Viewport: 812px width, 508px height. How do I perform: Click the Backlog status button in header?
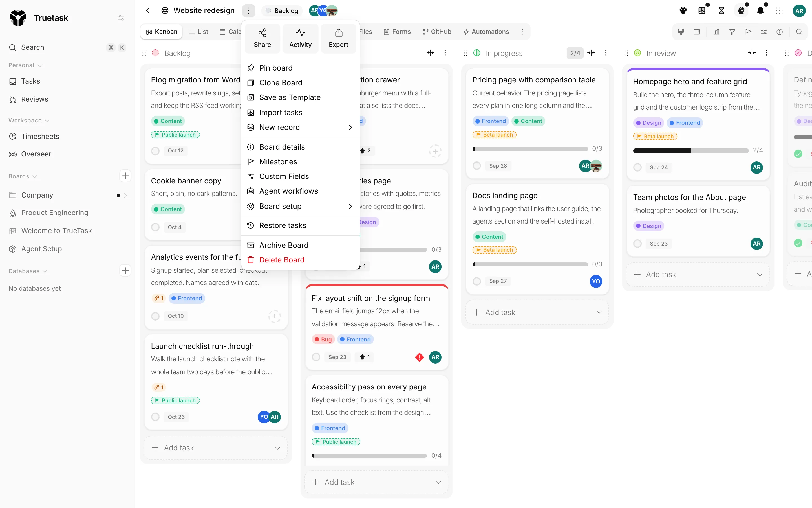pos(282,10)
